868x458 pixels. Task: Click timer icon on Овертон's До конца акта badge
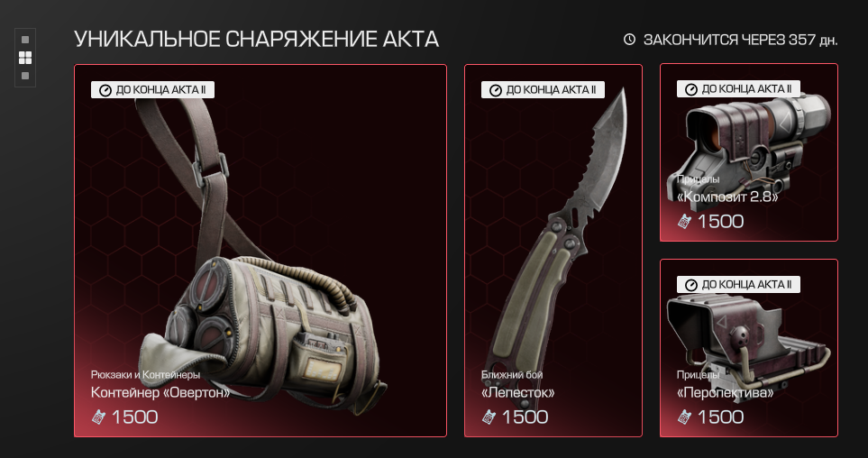click(x=105, y=90)
